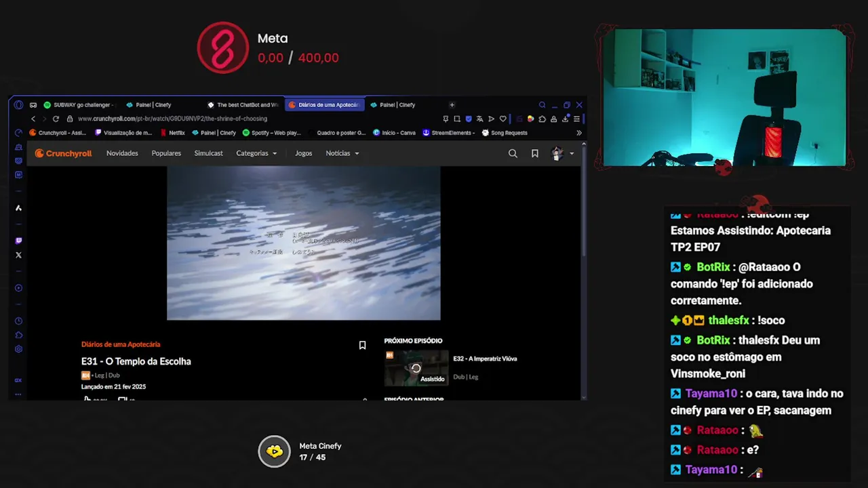Image resolution: width=868 pixels, height=488 pixels.
Task: Open Crunchyroll bookmark in bookmarks bar
Action: pyautogui.click(x=58, y=133)
